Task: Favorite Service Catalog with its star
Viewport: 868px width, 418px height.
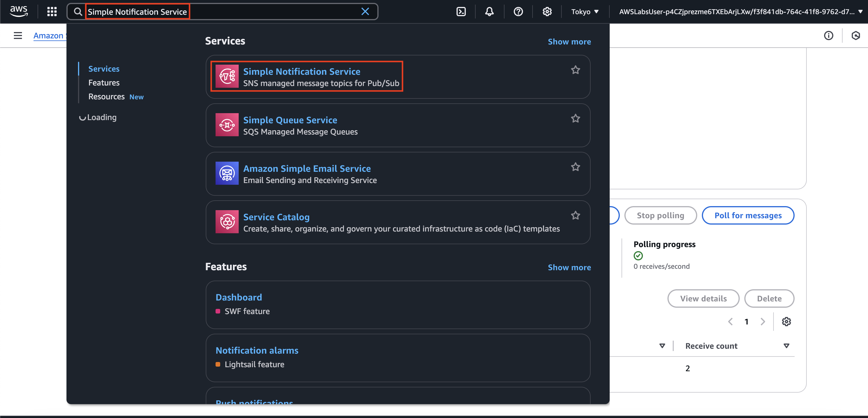Action: click(x=575, y=215)
